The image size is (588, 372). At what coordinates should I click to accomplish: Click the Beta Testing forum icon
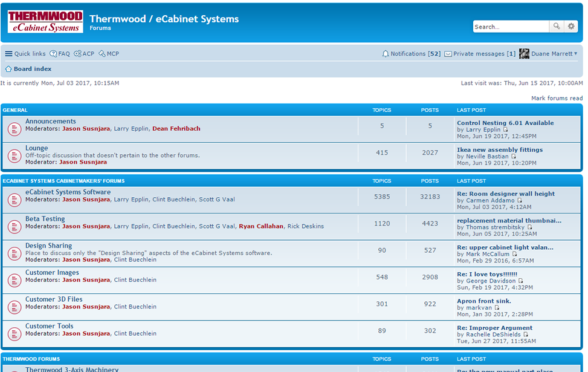pos(15,227)
